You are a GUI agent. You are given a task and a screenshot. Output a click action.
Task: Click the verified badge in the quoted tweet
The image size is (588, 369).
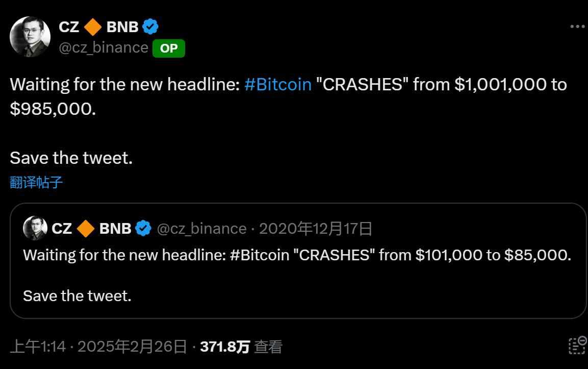143,228
